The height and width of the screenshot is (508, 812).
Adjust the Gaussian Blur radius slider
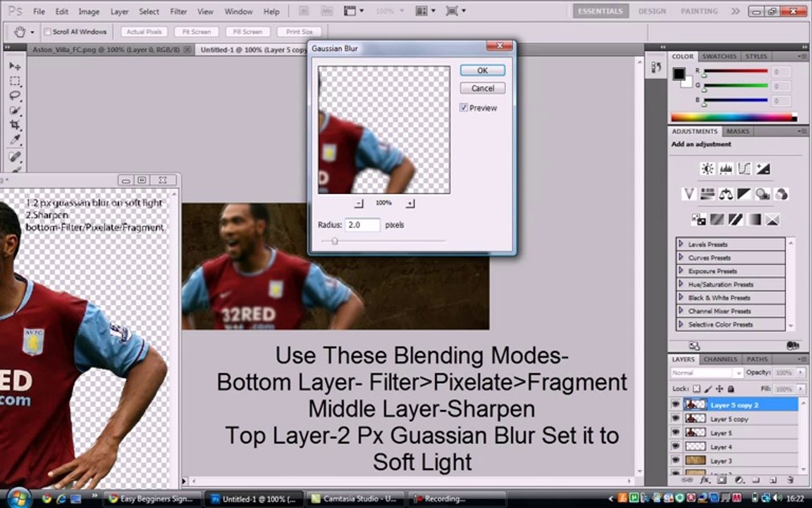point(335,241)
